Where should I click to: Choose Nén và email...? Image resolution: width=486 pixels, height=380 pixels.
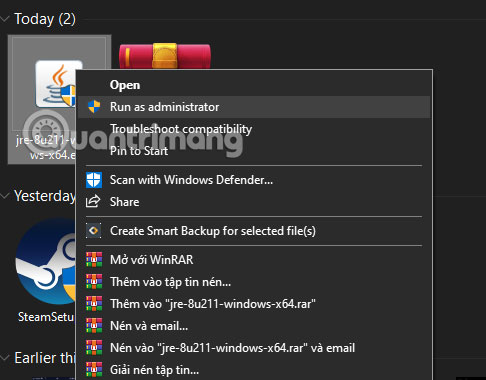click(254, 326)
